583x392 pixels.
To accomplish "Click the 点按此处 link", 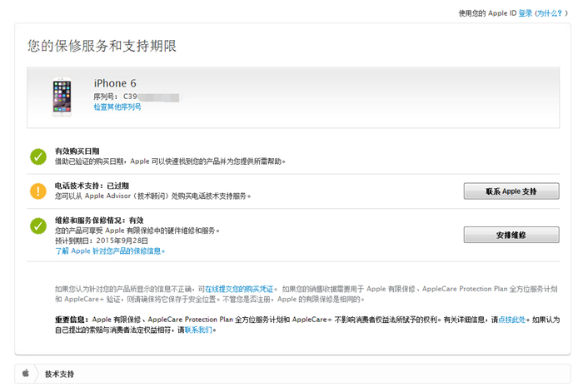I will (x=512, y=320).
